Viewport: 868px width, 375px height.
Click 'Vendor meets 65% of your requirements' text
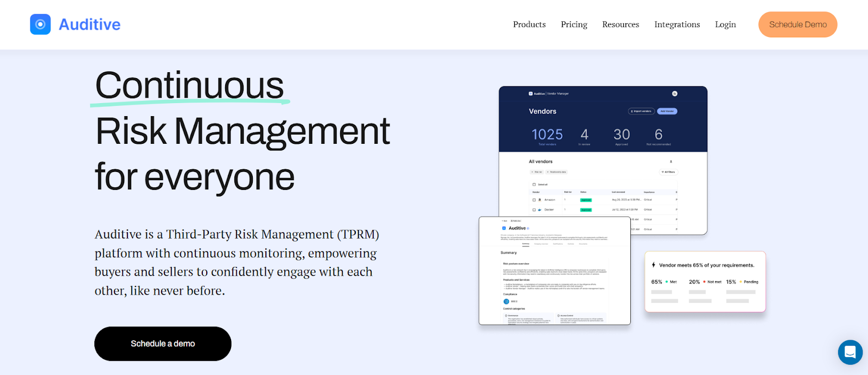(x=706, y=265)
